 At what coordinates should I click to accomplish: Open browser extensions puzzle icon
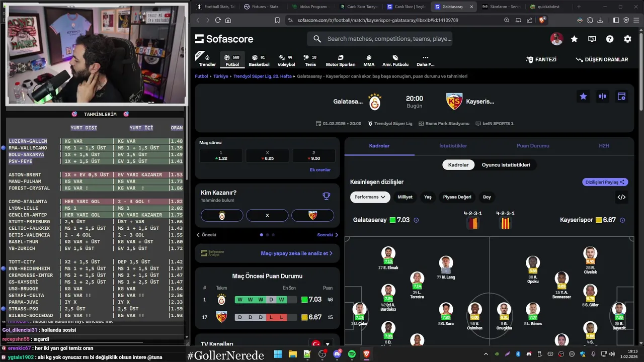(590, 20)
